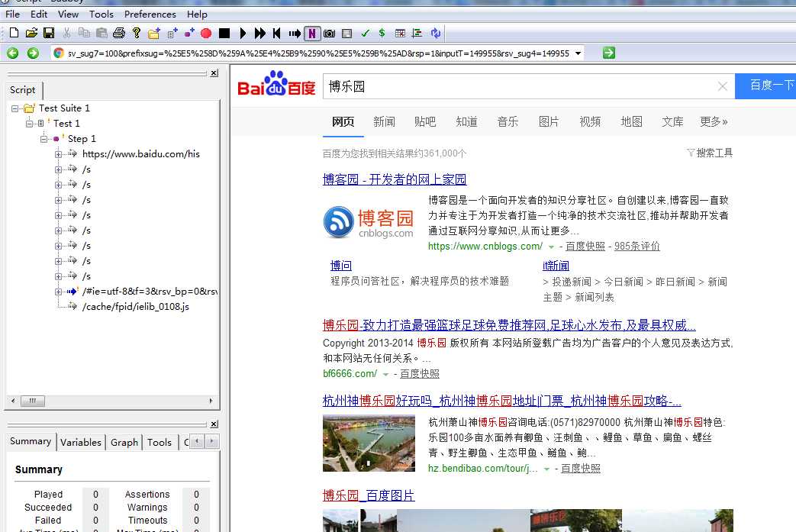The width and height of the screenshot is (796, 532).
Task: Play the script with the single arrow button
Action: tap(242, 33)
